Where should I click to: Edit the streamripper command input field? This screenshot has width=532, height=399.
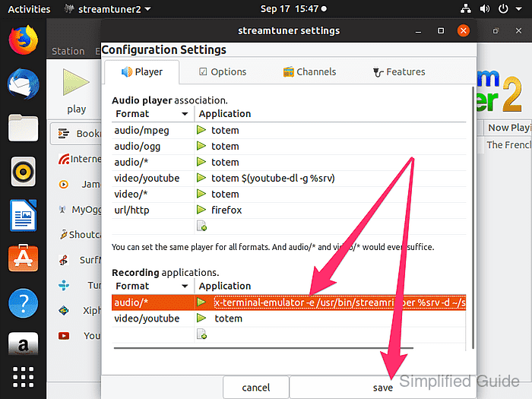click(x=340, y=302)
